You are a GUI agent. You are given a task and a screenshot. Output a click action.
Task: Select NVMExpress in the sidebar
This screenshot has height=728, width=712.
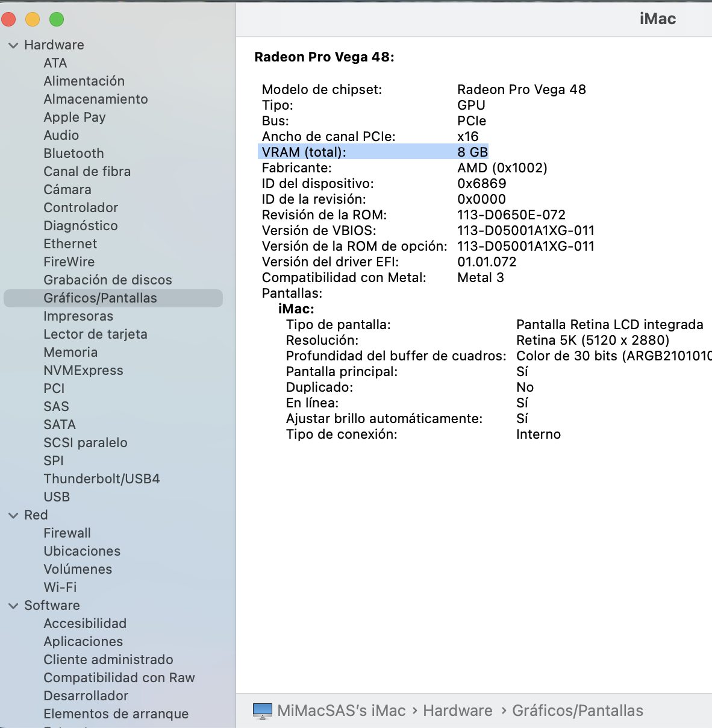[x=83, y=370]
